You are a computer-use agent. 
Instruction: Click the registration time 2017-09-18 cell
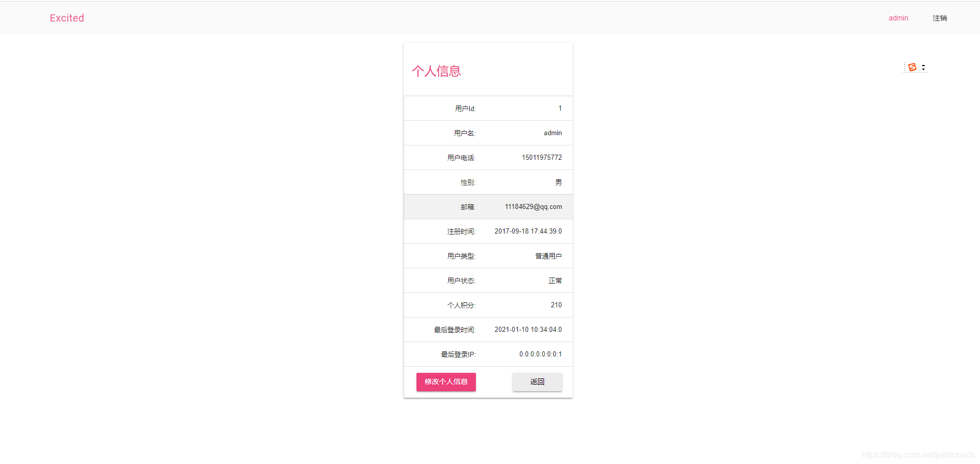click(528, 231)
